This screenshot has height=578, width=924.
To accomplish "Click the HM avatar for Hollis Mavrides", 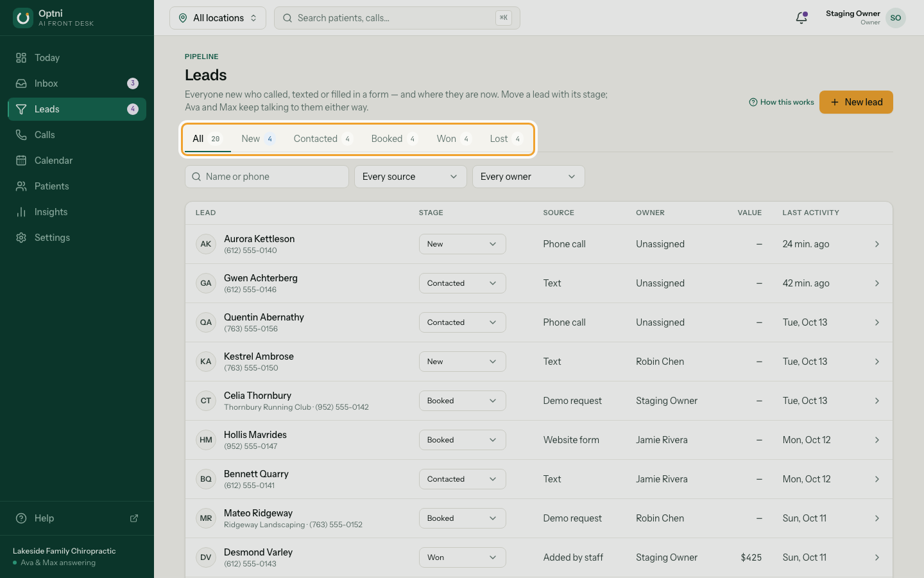I will click(x=206, y=440).
